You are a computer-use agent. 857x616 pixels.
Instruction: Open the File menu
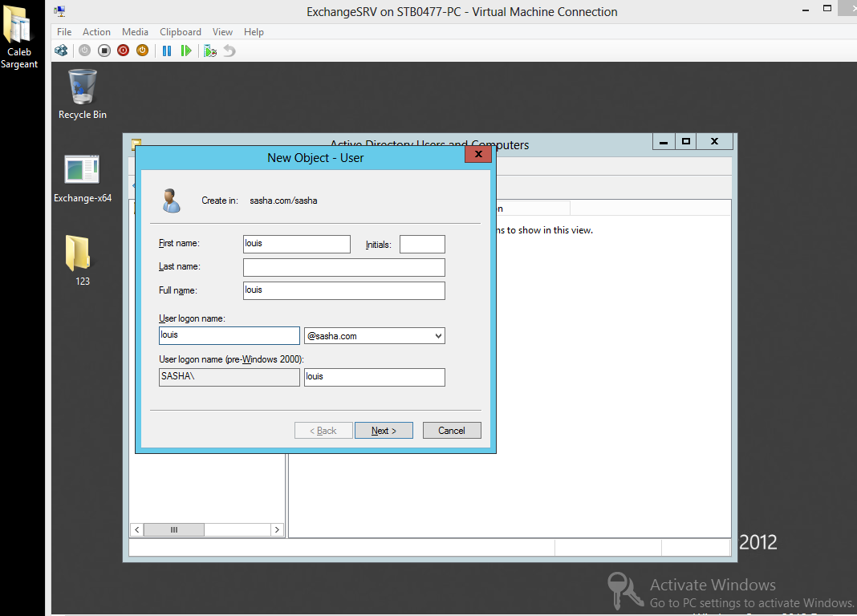[64, 31]
